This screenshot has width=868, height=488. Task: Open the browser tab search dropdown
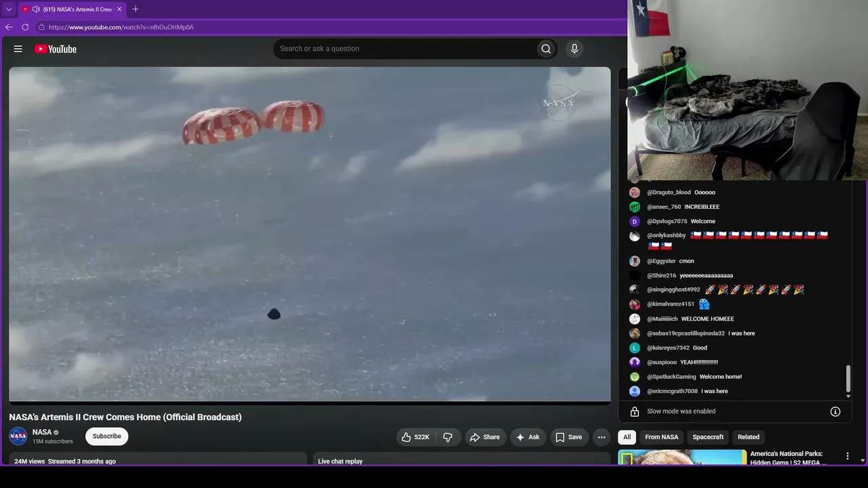(9, 9)
